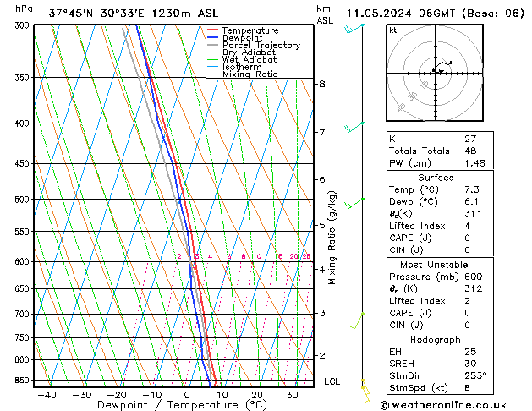Click the Hodograph section heading
The width and height of the screenshot is (532, 411).
(436, 339)
